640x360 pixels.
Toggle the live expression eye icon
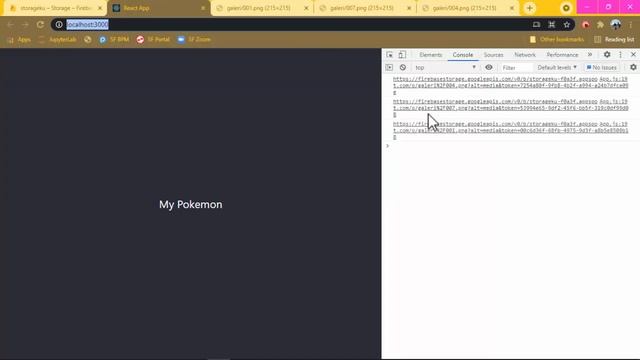pyautogui.click(x=489, y=67)
